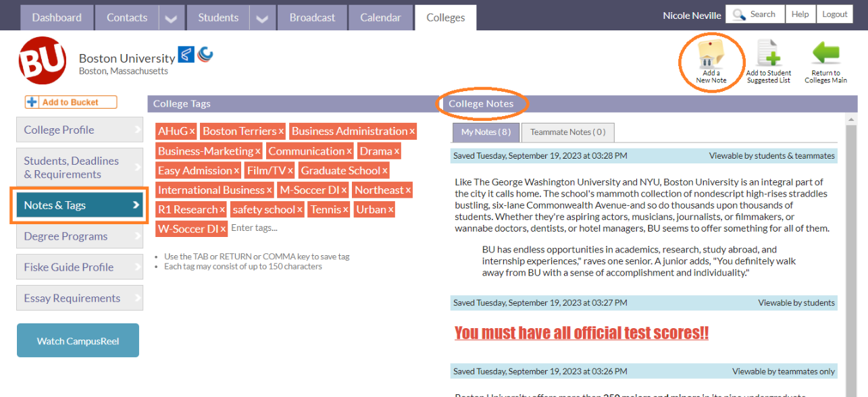Click the swirl badge icon beside Boston University
The height and width of the screenshot is (397, 868).
coord(205,55)
